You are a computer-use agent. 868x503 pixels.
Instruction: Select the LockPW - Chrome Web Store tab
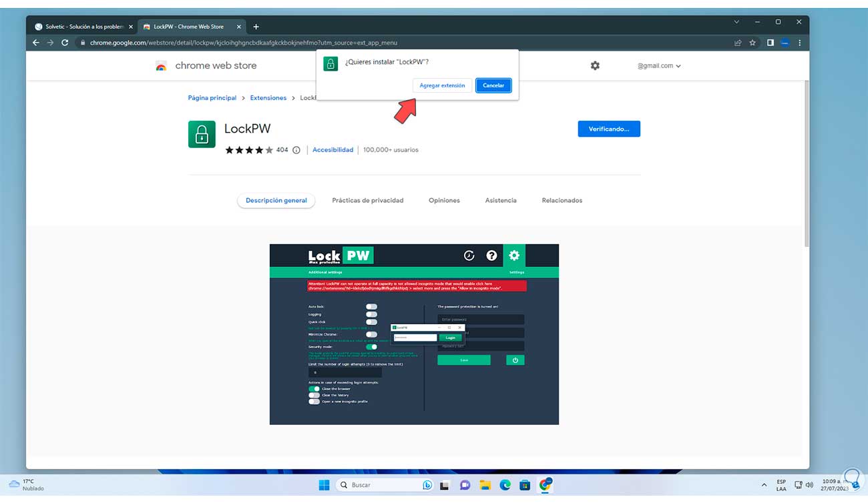(x=192, y=27)
